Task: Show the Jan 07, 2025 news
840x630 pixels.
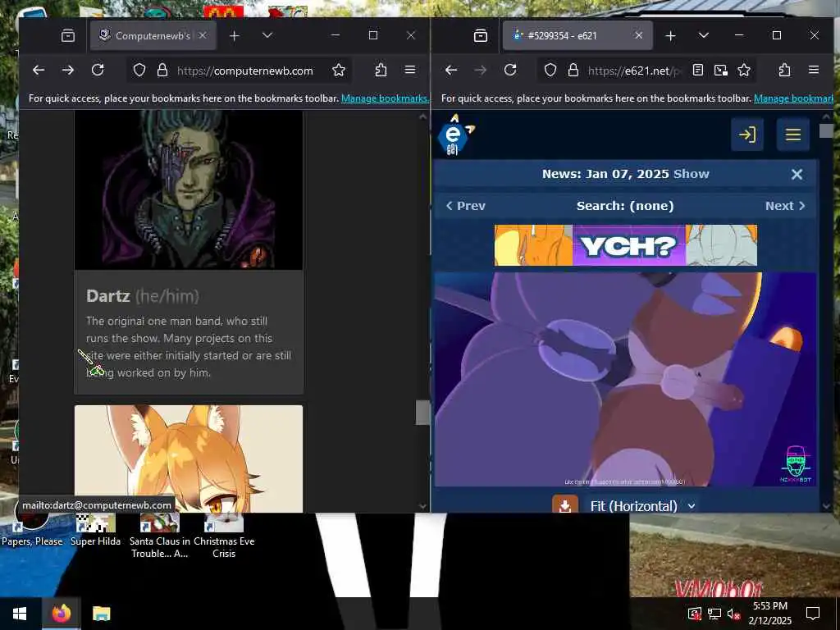Action: (x=691, y=174)
